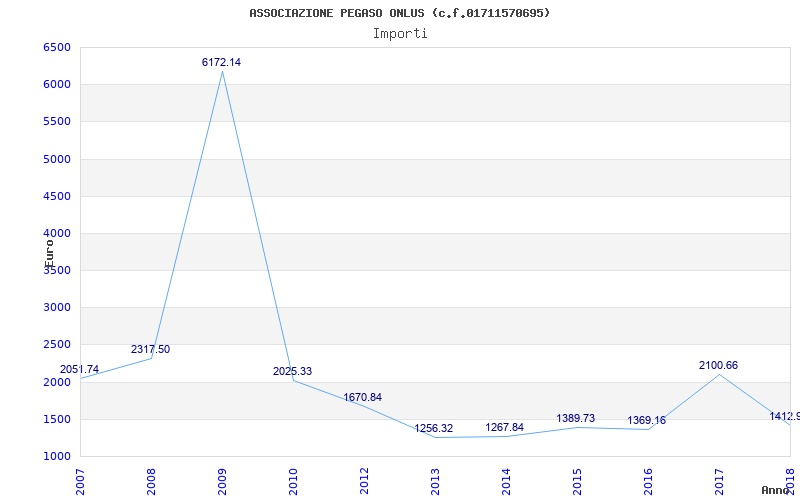
Task: Click the 4500 y-axis tick label
Action: click(x=57, y=196)
